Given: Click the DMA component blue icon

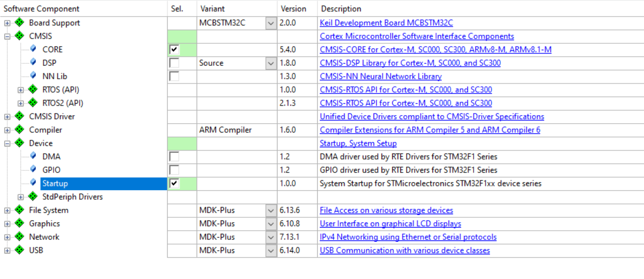Looking at the screenshot, I should click(33, 156).
